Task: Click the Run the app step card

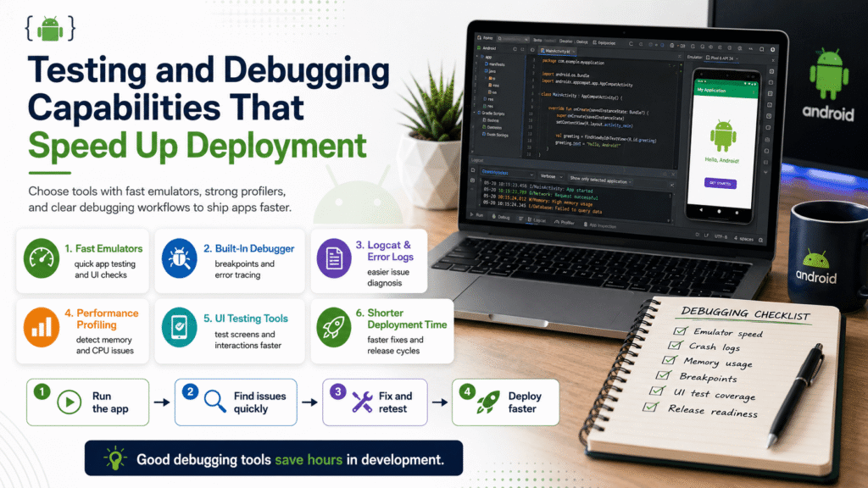Action: pyautogui.click(x=87, y=402)
